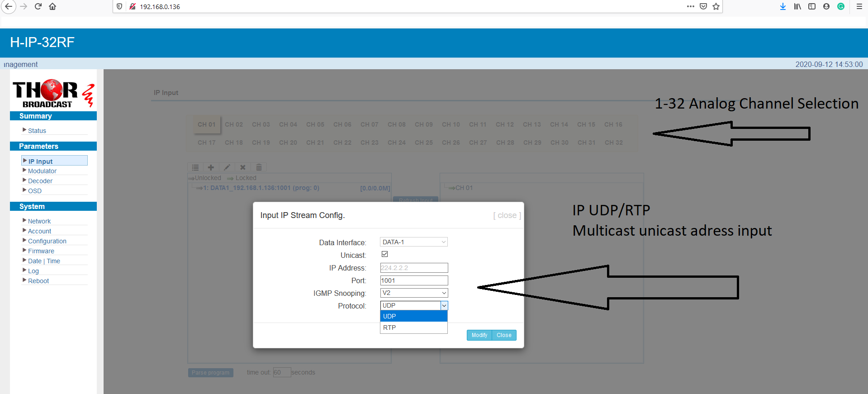The image size is (868, 394).
Task: Open the Modulator parameters page
Action: [x=42, y=171]
